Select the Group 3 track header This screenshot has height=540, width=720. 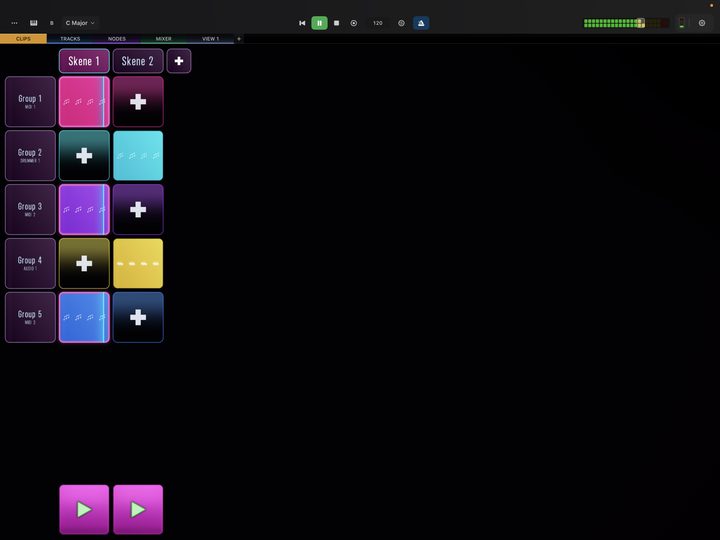tap(30, 209)
